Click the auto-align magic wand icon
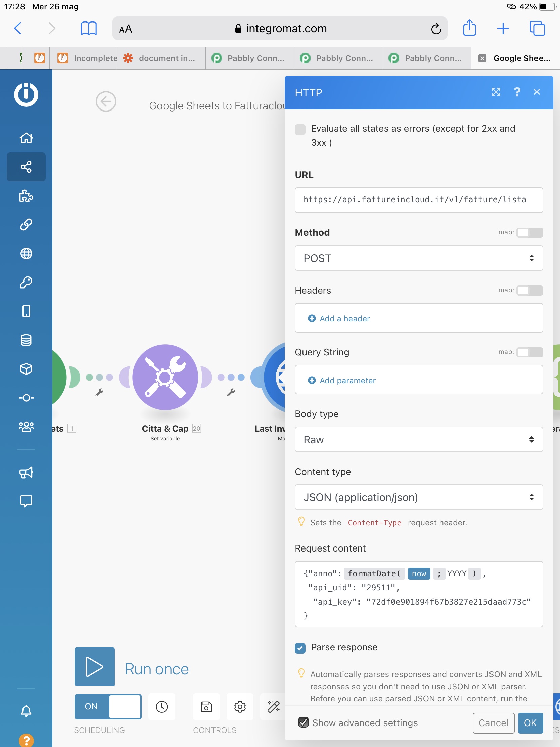560x747 pixels. click(273, 707)
